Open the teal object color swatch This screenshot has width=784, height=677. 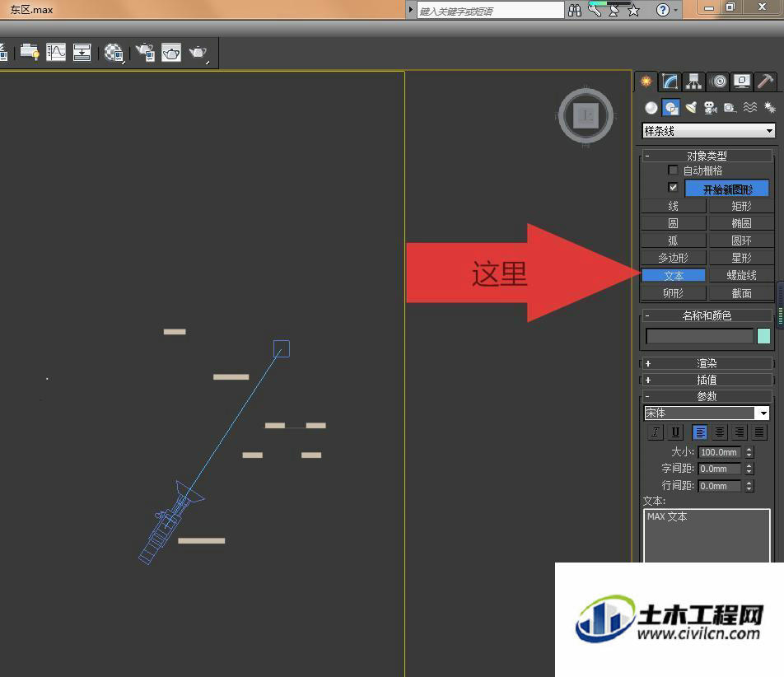[763, 336]
